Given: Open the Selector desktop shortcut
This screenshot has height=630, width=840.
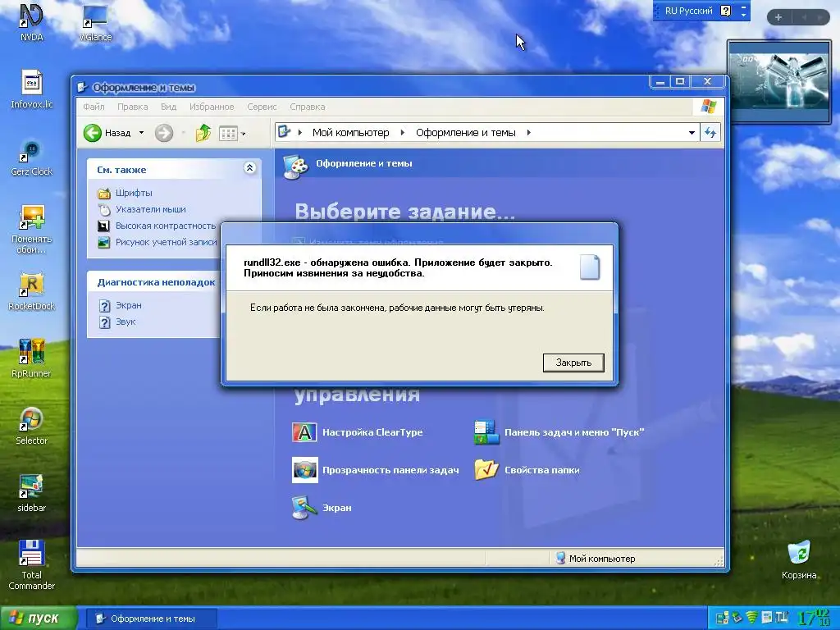Looking at the screenshot, I should 32,426.
